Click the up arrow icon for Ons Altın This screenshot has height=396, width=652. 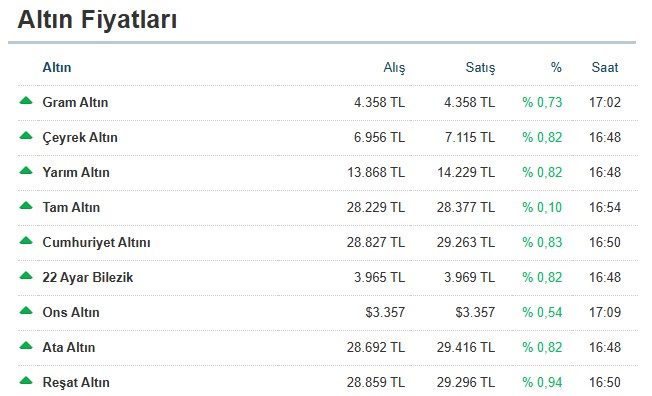[26, 310]
